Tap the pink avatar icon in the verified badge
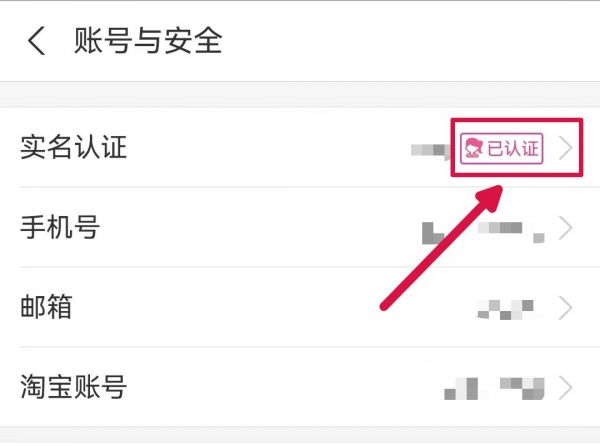This screenshot has width=600, height=446. [x=473, y=148]
